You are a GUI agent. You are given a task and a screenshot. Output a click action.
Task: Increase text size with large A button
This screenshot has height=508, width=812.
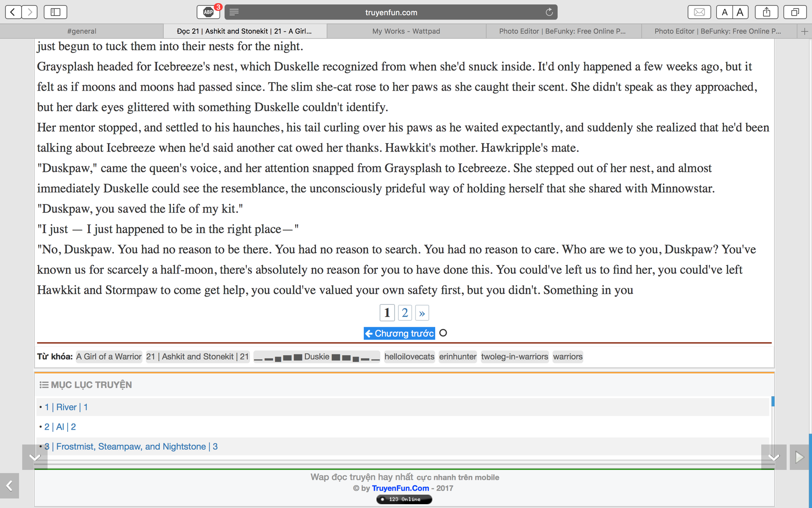click(741, 12)
